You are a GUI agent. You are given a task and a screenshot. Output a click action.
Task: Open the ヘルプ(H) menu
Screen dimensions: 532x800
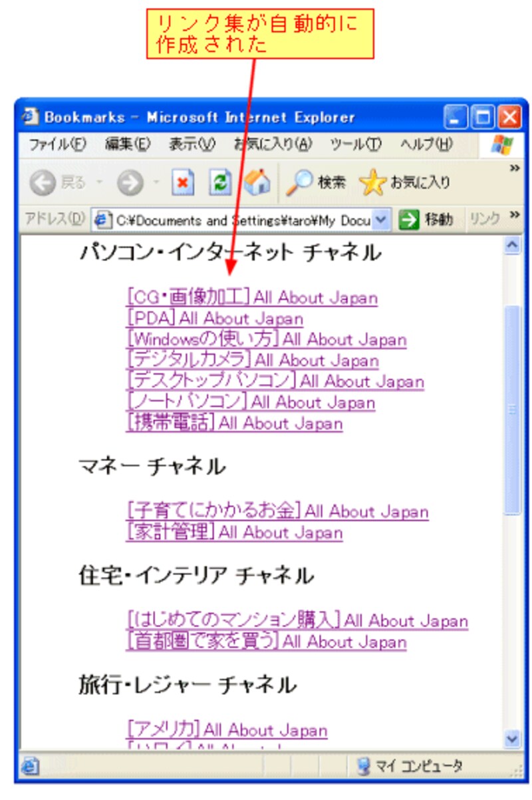[x=426, y=144]
